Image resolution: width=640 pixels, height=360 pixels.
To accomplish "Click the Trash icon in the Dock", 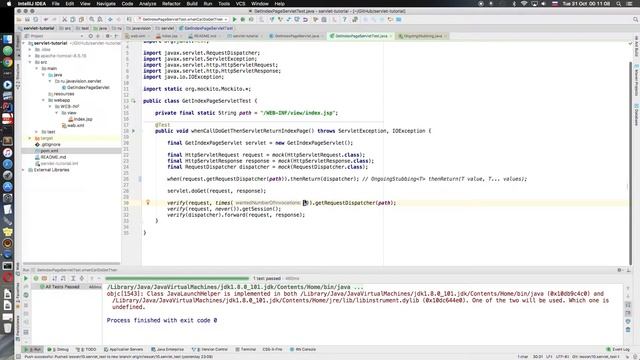I will point(7,328).
